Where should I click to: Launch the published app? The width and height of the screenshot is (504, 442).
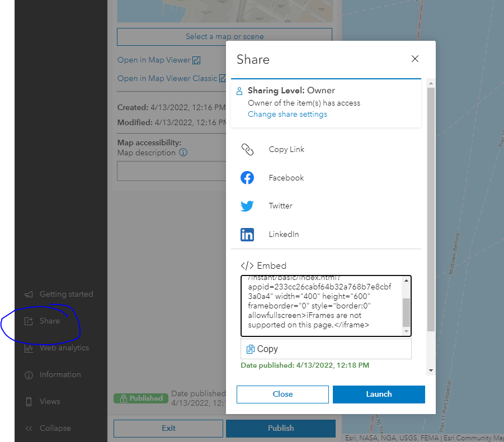tap(379, 395)
